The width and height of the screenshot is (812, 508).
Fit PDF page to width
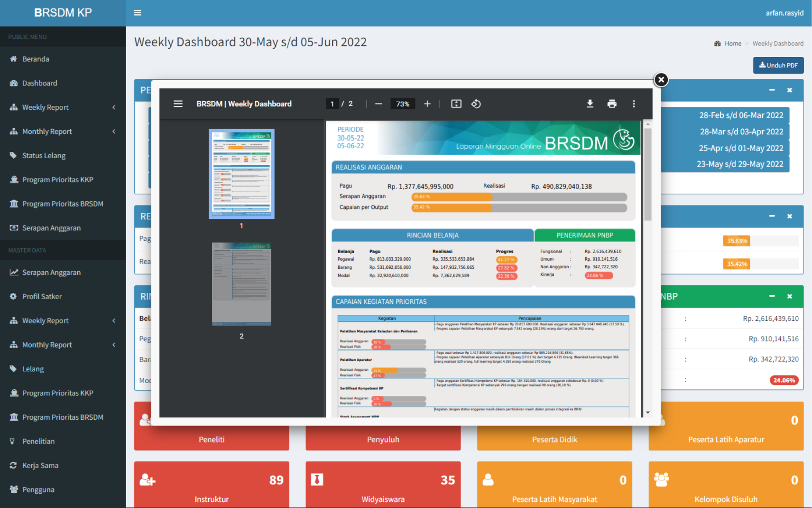coord(456,103)
